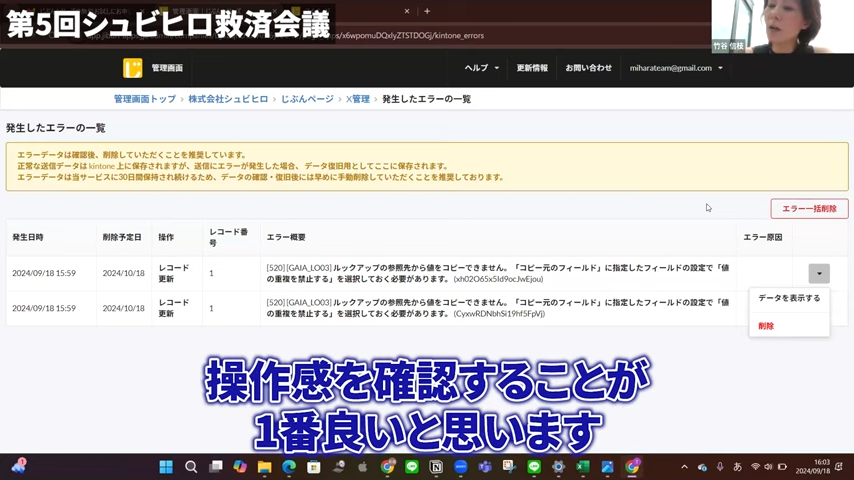Switch IME mode using the あ indicator
854x480 pixels.
click(737, 467)
